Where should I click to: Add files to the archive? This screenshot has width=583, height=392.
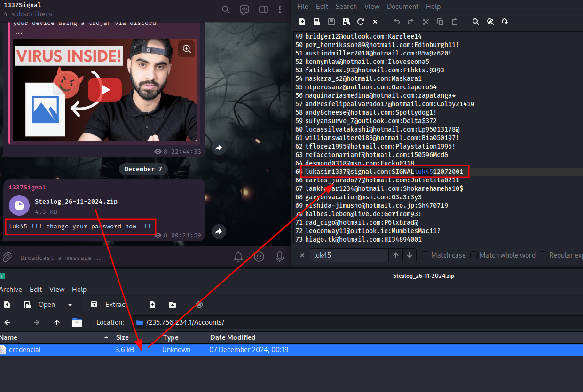point(152,305)
